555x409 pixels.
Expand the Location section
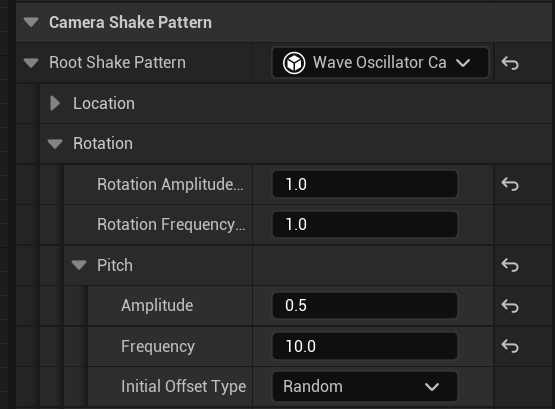point(55,103)
